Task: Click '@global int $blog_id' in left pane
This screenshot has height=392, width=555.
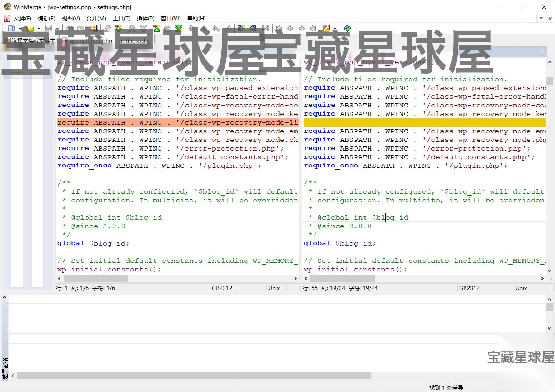Action: tap(116, 217)
